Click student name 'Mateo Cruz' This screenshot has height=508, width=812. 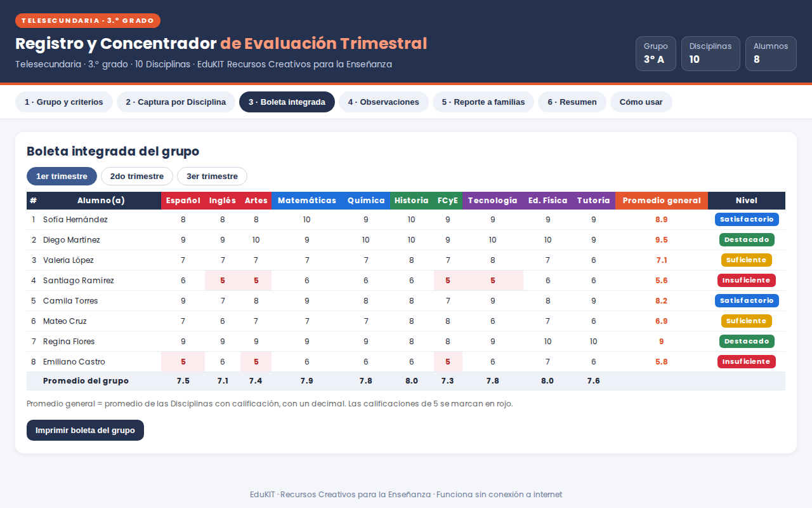click(65, 321)
